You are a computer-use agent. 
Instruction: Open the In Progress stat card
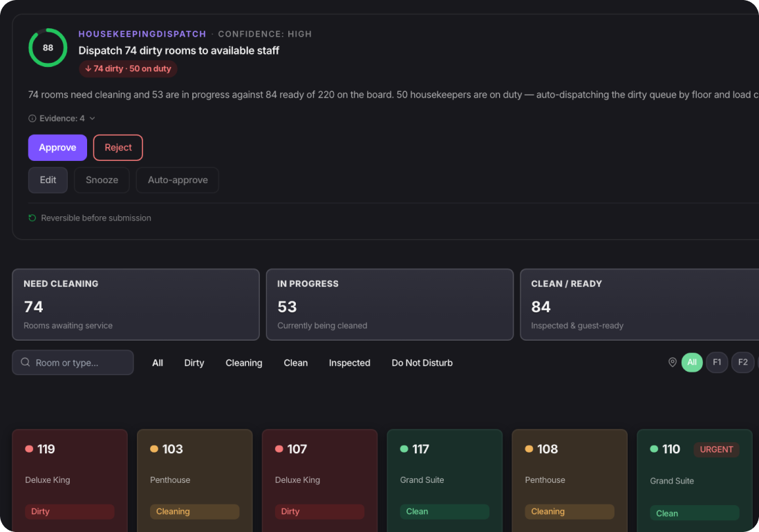390,305
